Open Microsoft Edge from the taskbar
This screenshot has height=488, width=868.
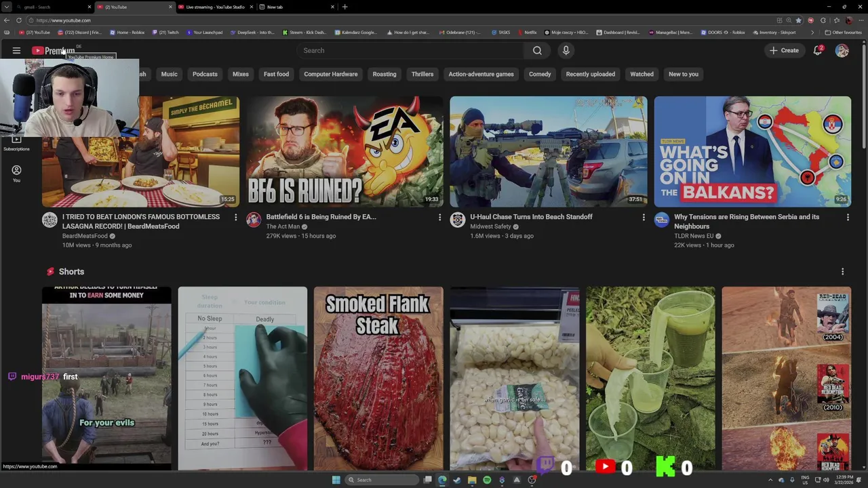(442, 480)
